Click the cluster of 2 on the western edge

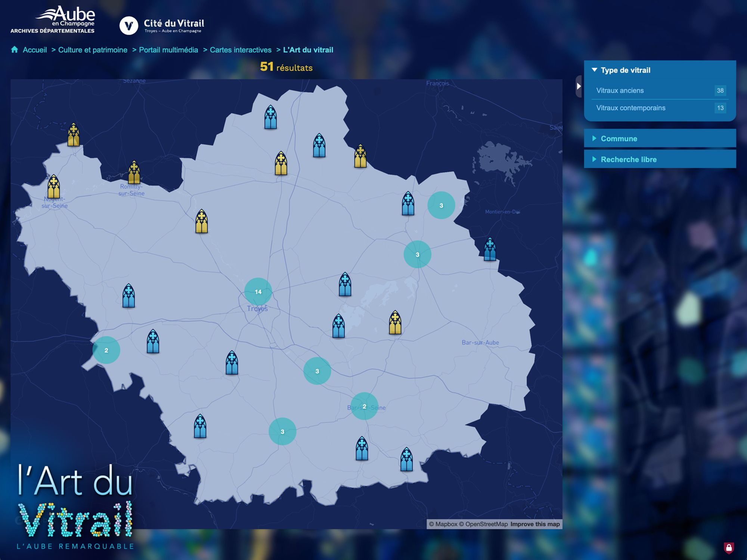pyautogui.click(x=106, y=350)
